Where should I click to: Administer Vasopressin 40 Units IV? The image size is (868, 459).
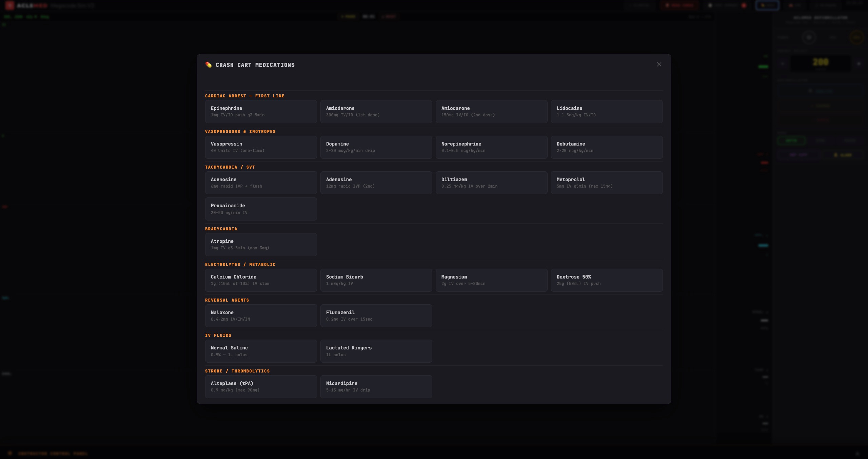(x=261, y=147)
